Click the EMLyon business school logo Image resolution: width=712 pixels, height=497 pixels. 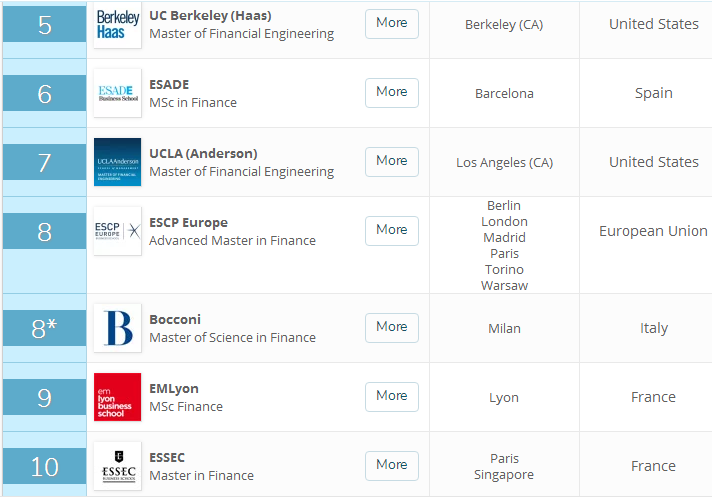point(118,397)
